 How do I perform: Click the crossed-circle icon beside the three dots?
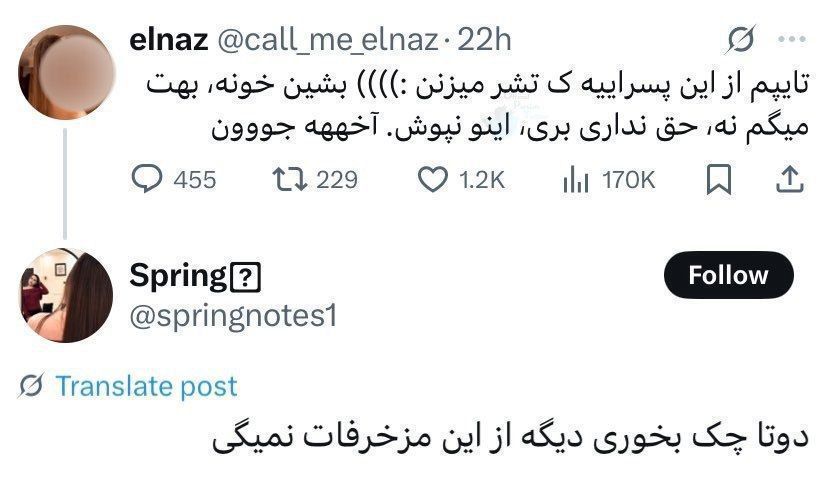tap(741, 40)
